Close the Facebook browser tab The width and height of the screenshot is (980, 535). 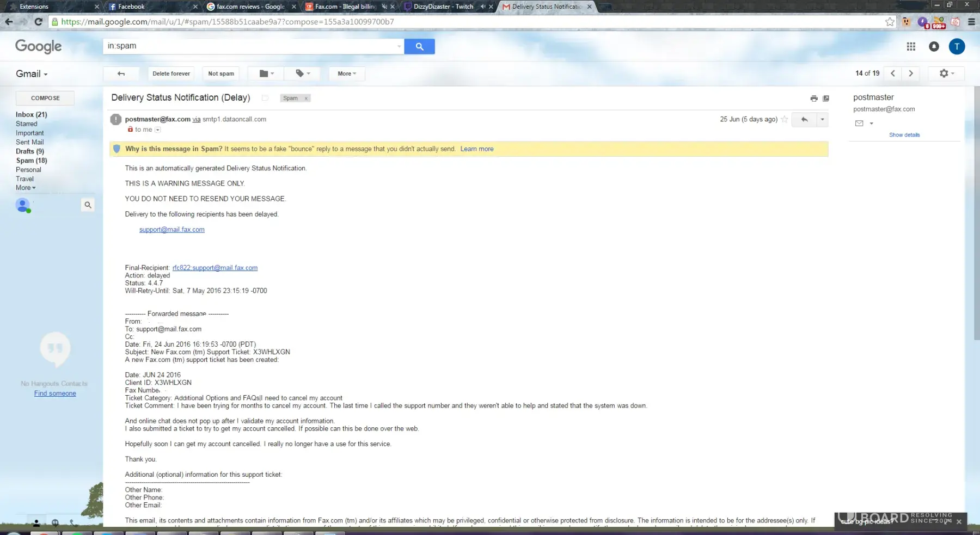tap(195, 7)
